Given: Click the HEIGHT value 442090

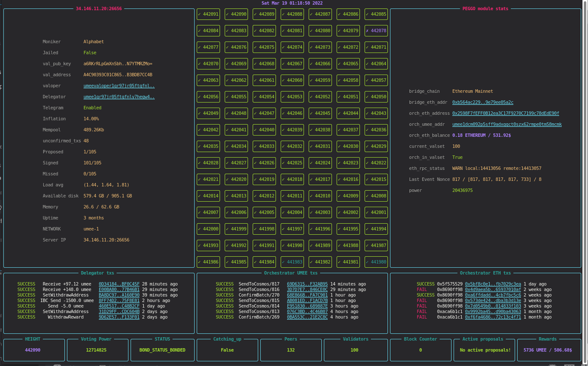Looking at the screenshot, I should click(x=33, y=350).
